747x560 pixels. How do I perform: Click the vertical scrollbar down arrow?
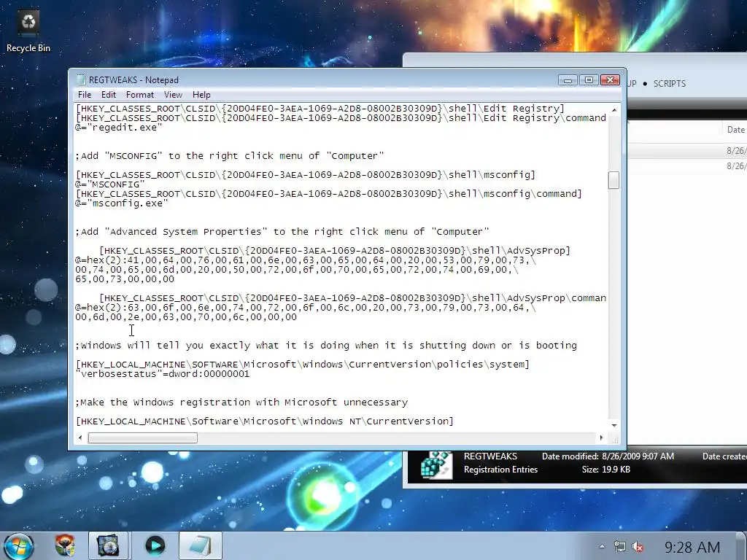point(614,425)
